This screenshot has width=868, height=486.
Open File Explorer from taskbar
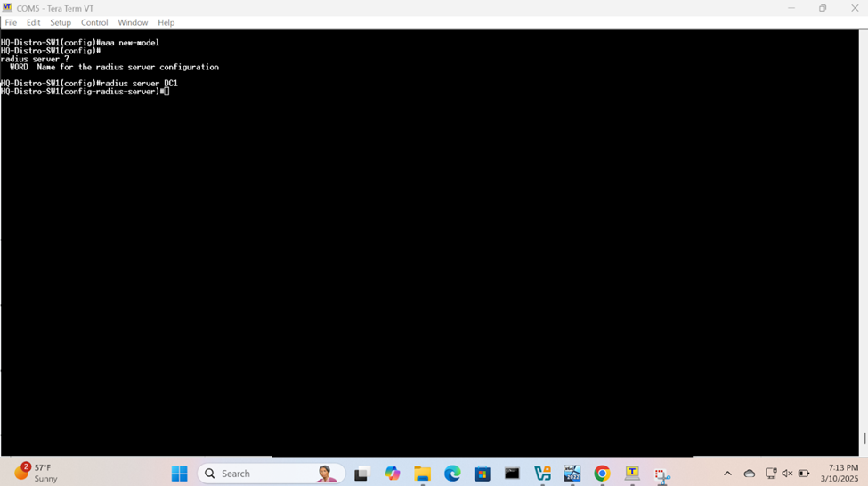pyautogui.click(x=422, y=474)
